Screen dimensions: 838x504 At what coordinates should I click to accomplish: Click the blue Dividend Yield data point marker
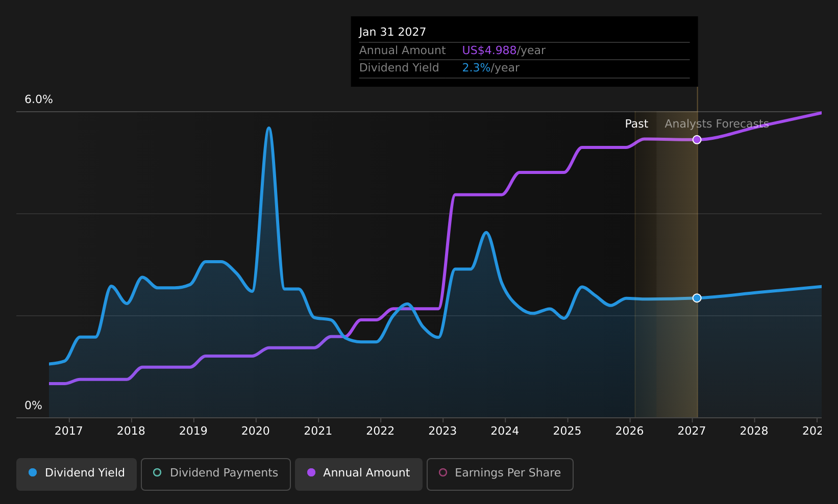click(697, 298)
